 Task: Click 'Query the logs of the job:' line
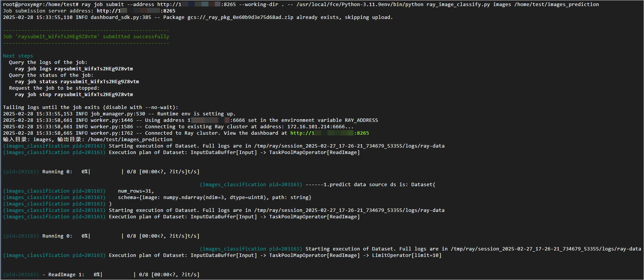point(48,62)
